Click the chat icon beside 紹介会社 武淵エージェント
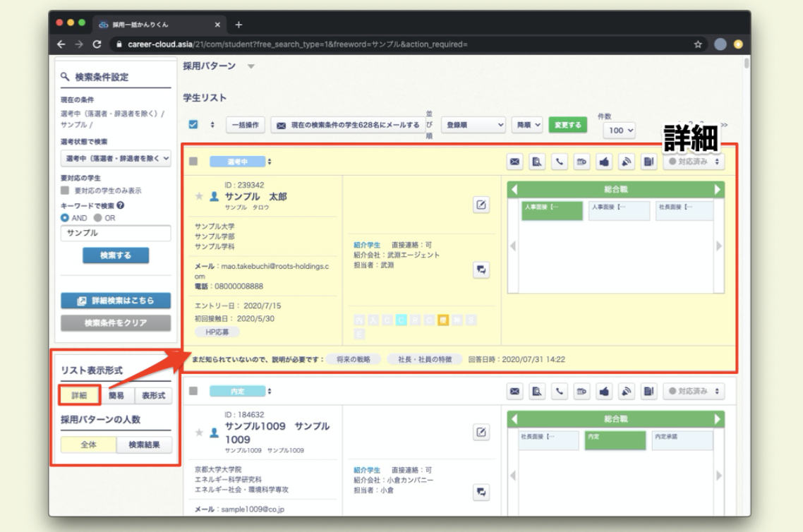803x532 pixels. pyautogui.click(x=481, y=270)
